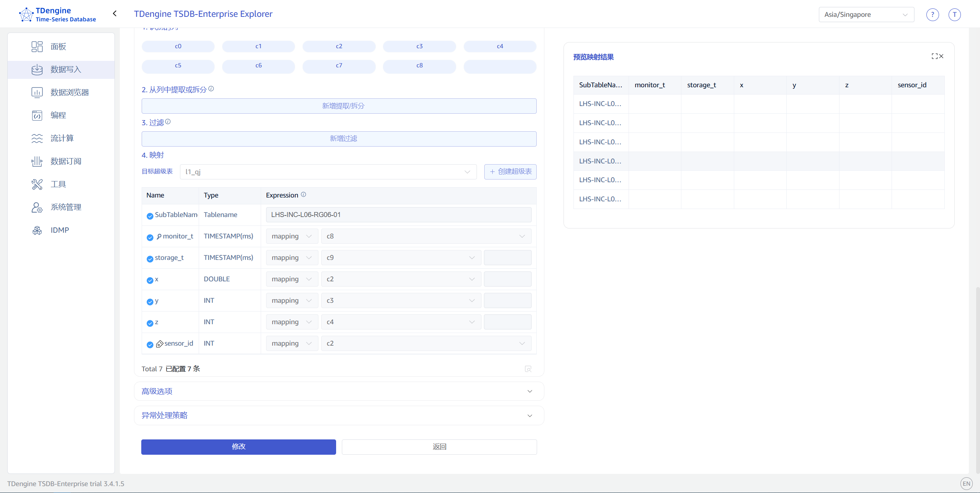This screenshot has height=493, width=980.
Task: Open the Asia/Singapore timezone dropdown
Action: [866, 15]
